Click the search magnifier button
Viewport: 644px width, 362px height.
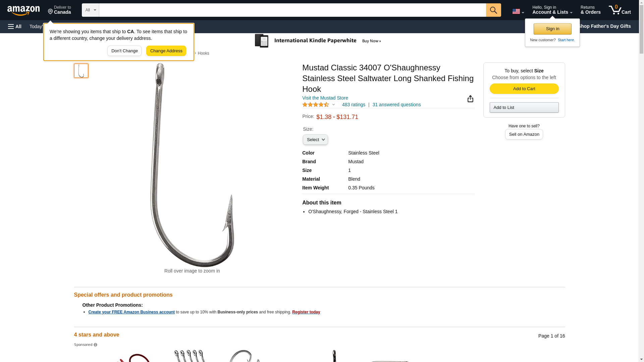[x=493, y=10]
